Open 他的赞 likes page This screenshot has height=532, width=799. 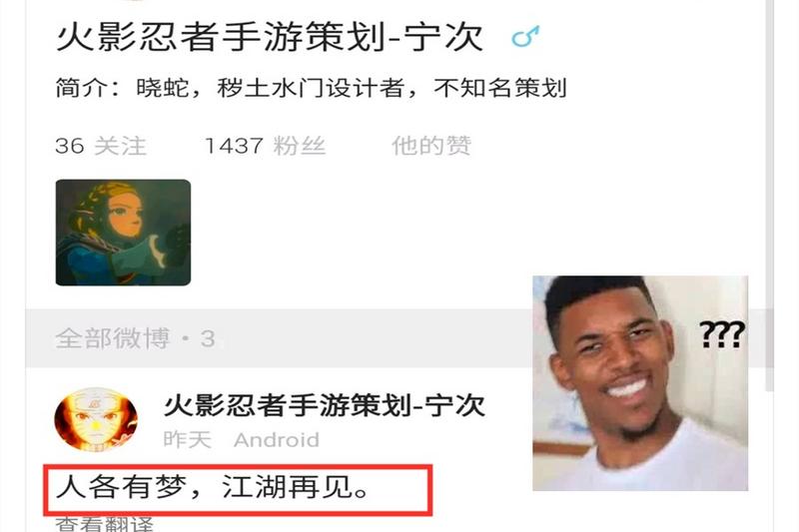point(431,146)
